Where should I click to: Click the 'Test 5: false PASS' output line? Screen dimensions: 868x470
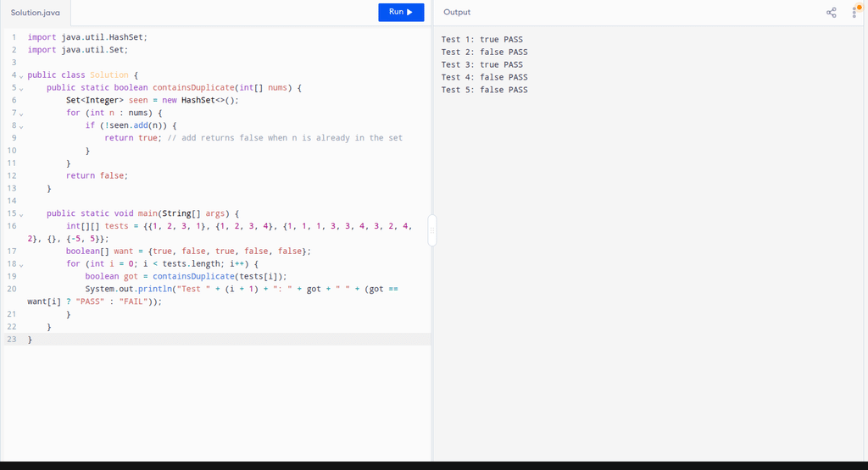484,90
